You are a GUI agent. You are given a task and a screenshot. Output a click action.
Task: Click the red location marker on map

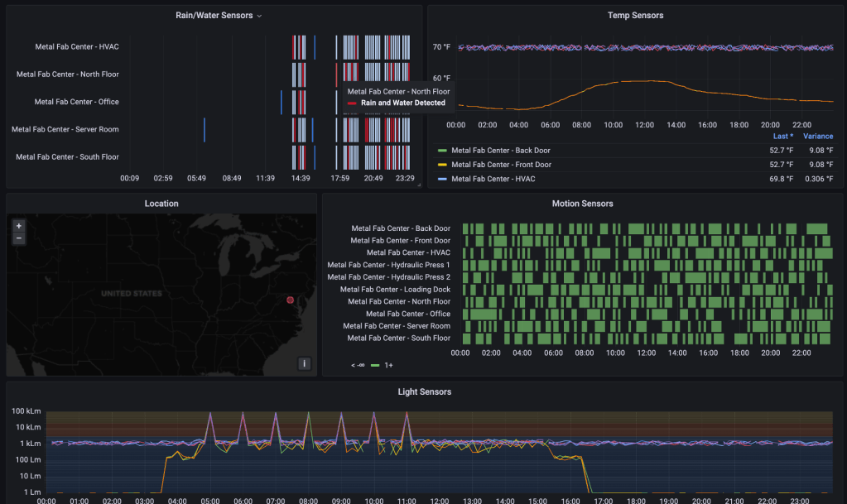pos(290,300)
